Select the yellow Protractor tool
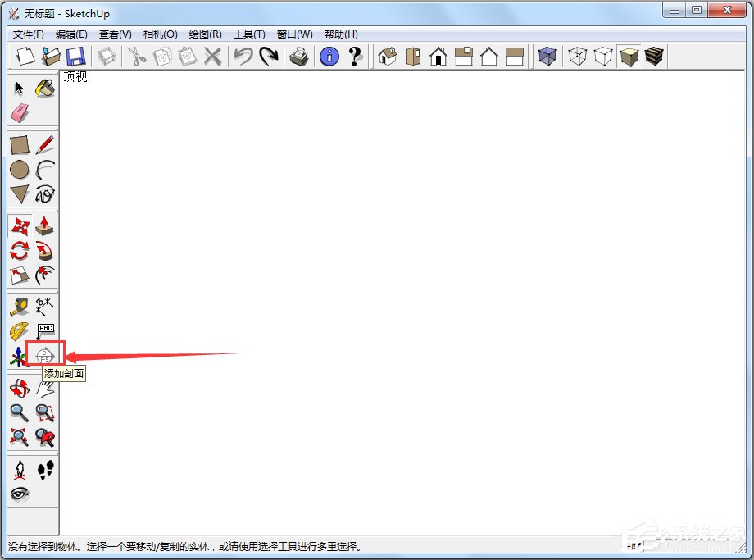The image size is (754, 560). [x=19, y=331]
